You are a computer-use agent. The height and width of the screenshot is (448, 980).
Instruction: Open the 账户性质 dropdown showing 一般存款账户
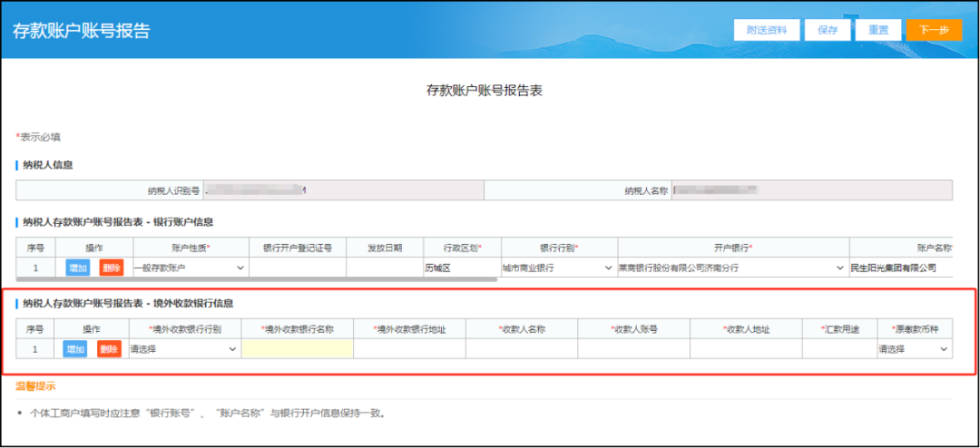(x=191, y=268)
